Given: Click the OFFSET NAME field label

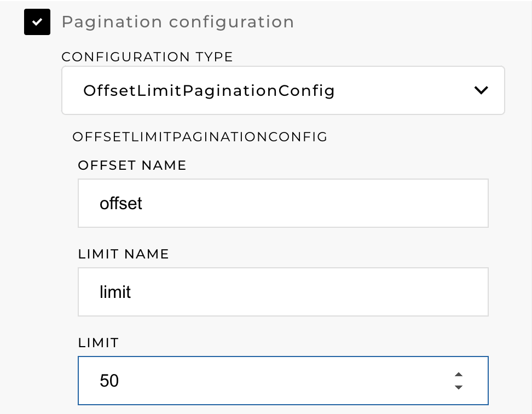Looking at the screenshot, I should 132,165.
